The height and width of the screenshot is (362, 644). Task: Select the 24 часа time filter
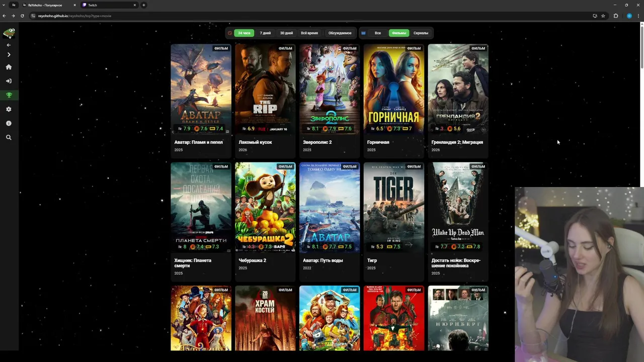pos(244,33)
